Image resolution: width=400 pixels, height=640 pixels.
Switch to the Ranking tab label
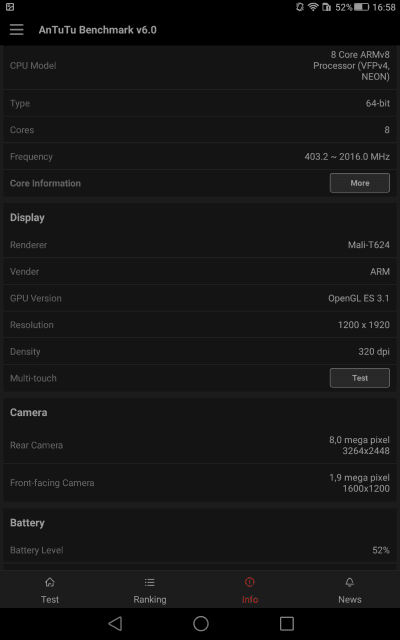150,600
